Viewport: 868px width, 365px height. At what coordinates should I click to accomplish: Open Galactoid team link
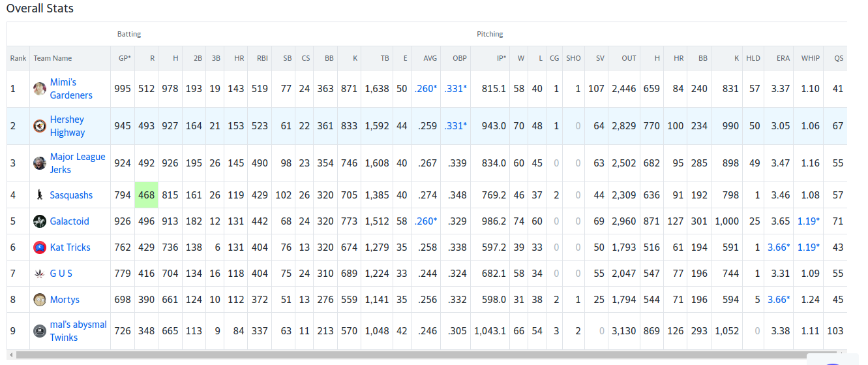click(x=69, y=221)
